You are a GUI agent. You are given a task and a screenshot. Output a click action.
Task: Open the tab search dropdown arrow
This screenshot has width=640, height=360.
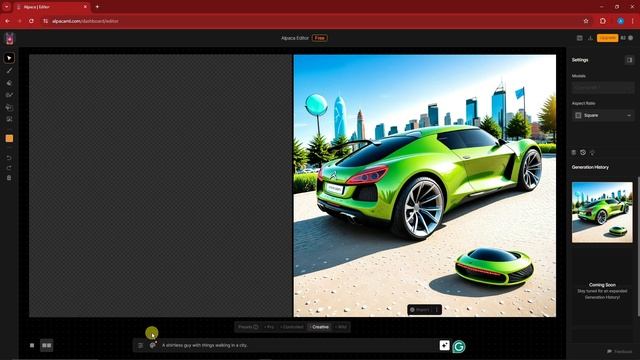(7, 7)
